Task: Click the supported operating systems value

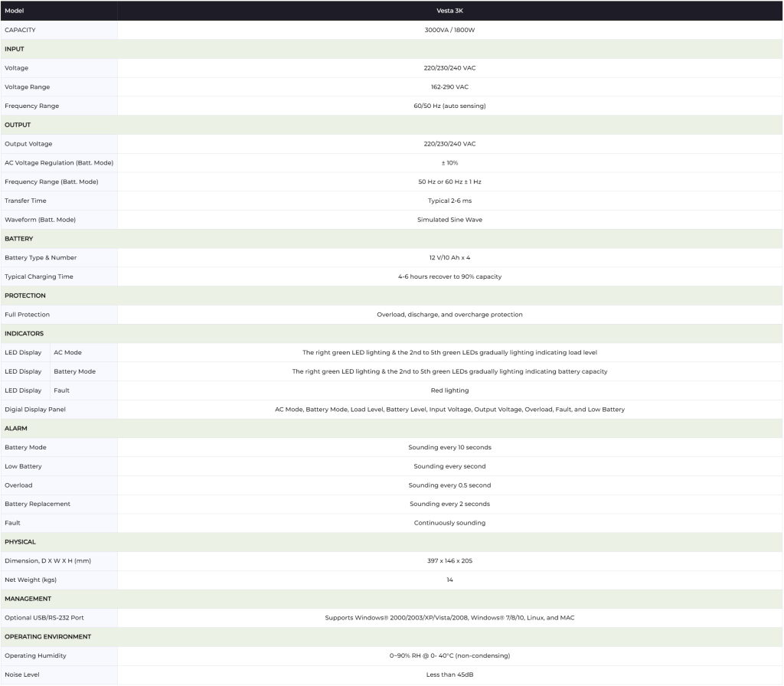Action: 449,619
